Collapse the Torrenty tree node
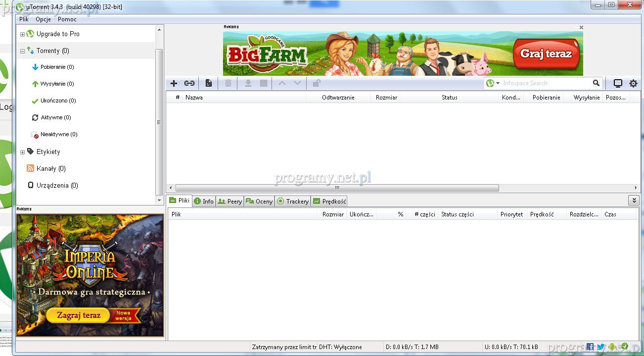 coord(22,51)
